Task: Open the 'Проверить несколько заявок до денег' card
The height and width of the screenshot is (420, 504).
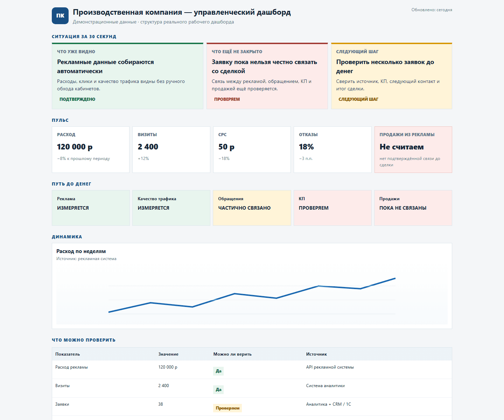Action: pos(392,76)
